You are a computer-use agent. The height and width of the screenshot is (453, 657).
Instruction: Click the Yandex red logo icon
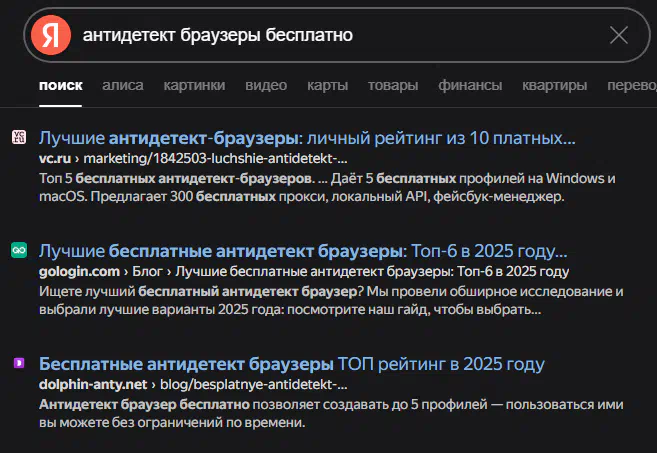point(51,35)
